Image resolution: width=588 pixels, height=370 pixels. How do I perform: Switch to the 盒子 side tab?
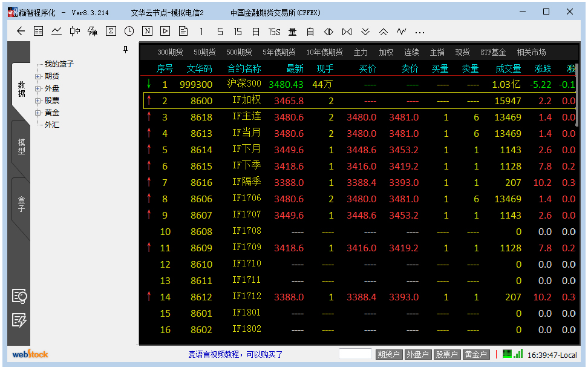(x=21, y=204)
